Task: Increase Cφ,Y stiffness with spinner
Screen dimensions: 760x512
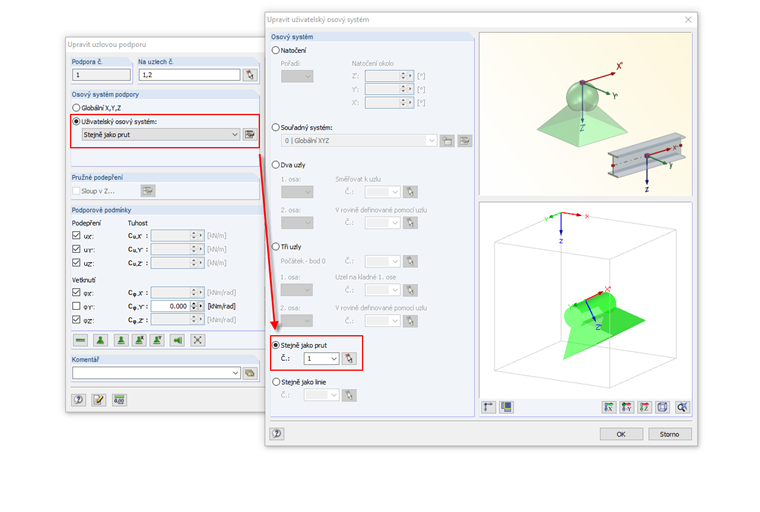Action: point(194,304)
